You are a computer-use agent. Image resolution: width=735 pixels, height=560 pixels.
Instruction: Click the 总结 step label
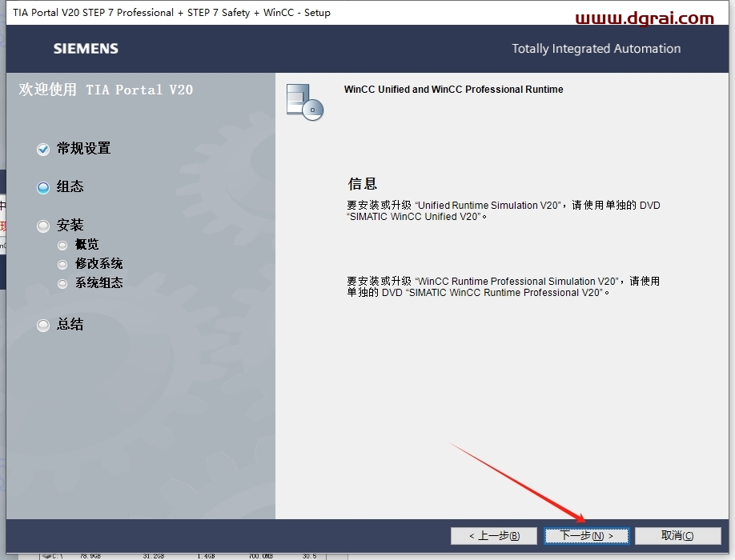(70, 324)
